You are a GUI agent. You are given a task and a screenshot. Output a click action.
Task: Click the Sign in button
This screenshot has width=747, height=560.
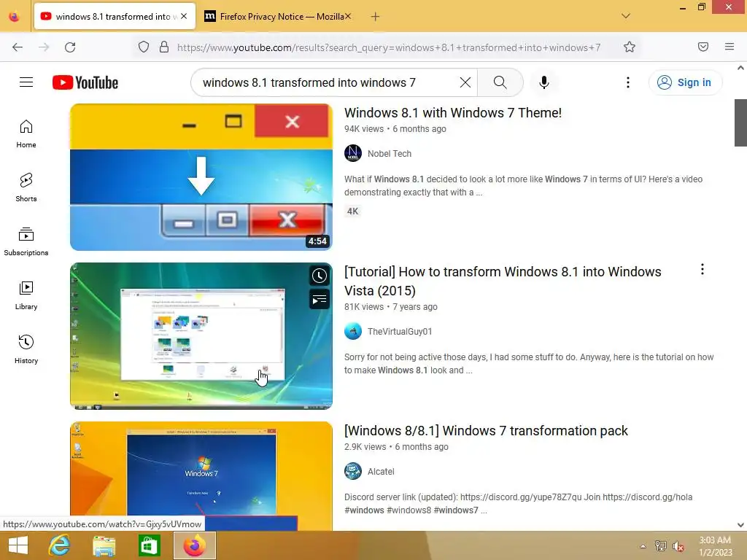click(685, 82)
